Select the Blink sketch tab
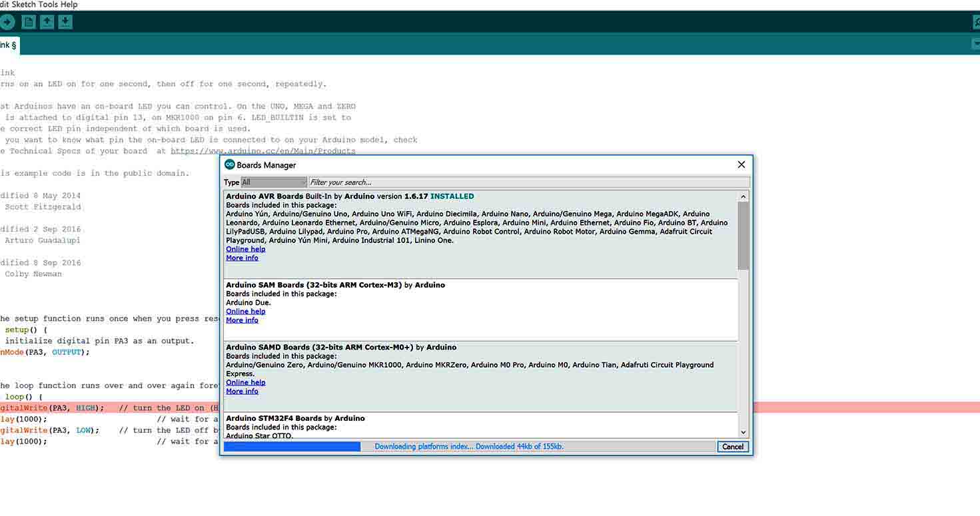The image size is (980, 516). point(9,45)
